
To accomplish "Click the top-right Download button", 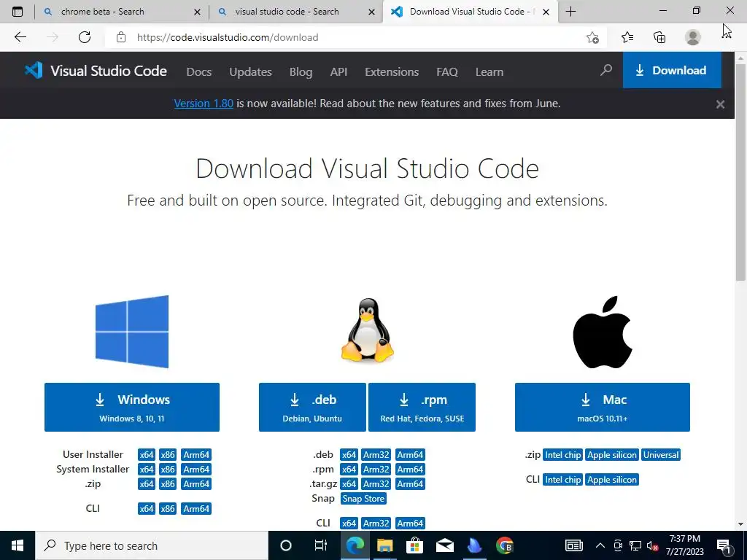I will coord(672,70).
